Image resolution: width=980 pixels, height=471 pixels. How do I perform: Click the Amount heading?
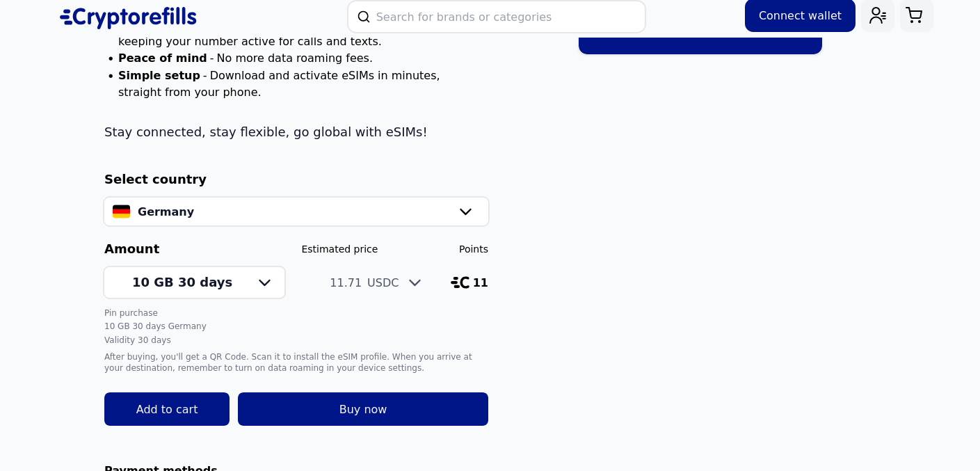132,249
